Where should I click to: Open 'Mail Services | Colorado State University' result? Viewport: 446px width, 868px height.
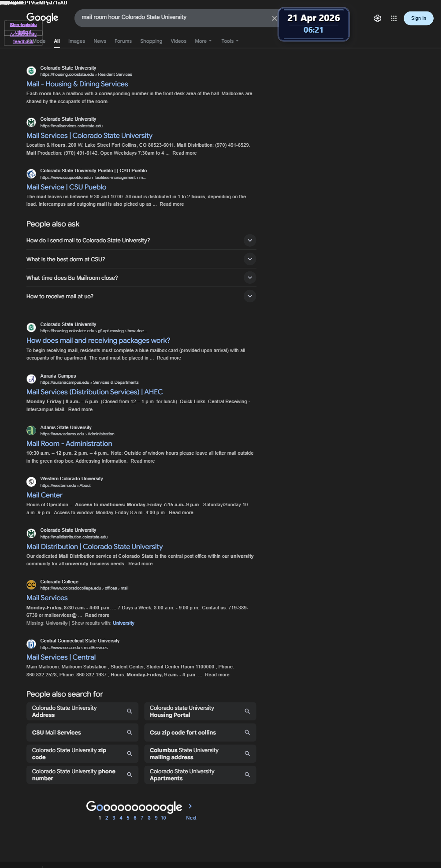tap(89, 136)
